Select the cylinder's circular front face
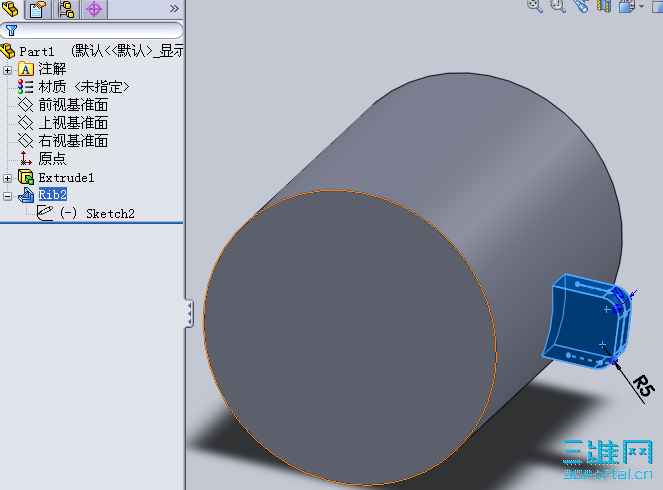 (349, 337)
